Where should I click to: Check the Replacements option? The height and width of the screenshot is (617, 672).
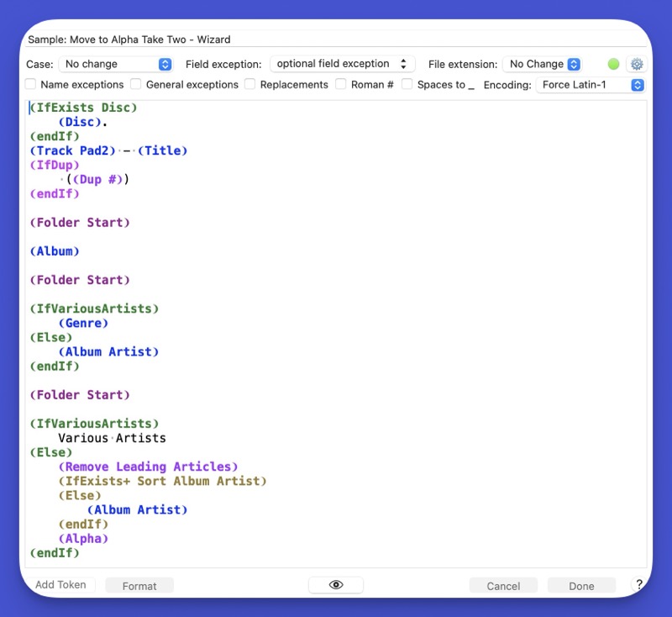[x=250, y=85]
